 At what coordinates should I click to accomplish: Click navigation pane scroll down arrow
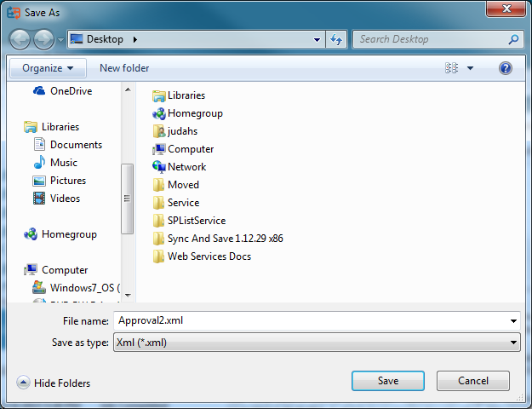(x=128, y=295)
